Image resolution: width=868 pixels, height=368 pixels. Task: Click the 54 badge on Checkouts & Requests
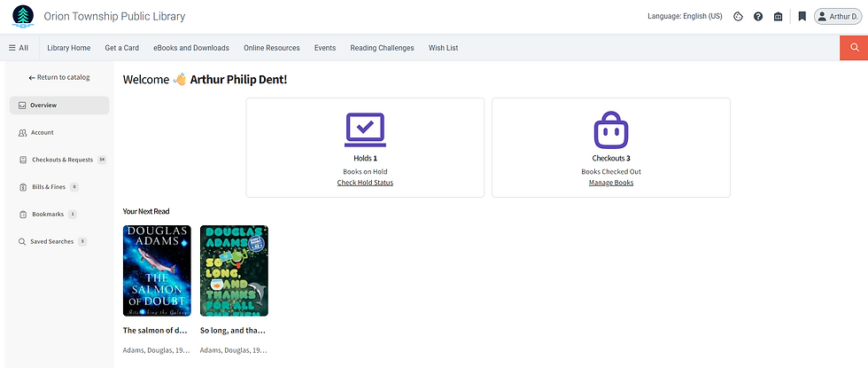coord(102,160)
